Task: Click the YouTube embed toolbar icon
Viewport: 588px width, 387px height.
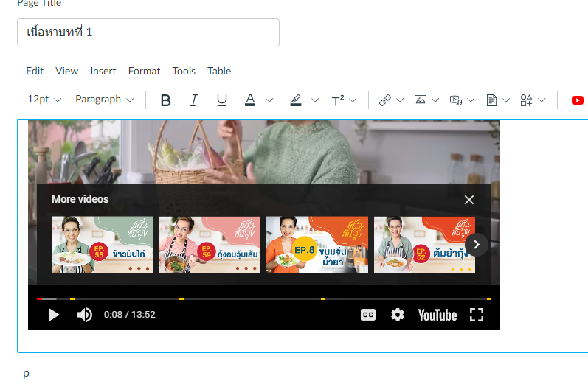Action: [x=577, y=100]
